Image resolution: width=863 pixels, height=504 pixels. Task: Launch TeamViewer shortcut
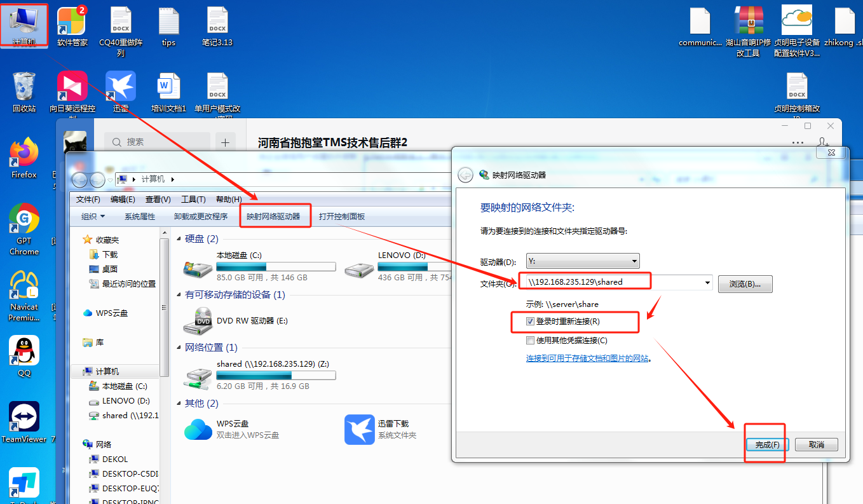coord(24,422)
